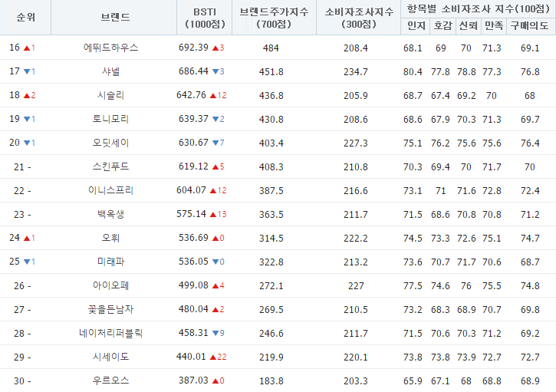This screenshot has width=556, height=392.
Task: Click BSTI value 692.39
Action: [193, 48]
